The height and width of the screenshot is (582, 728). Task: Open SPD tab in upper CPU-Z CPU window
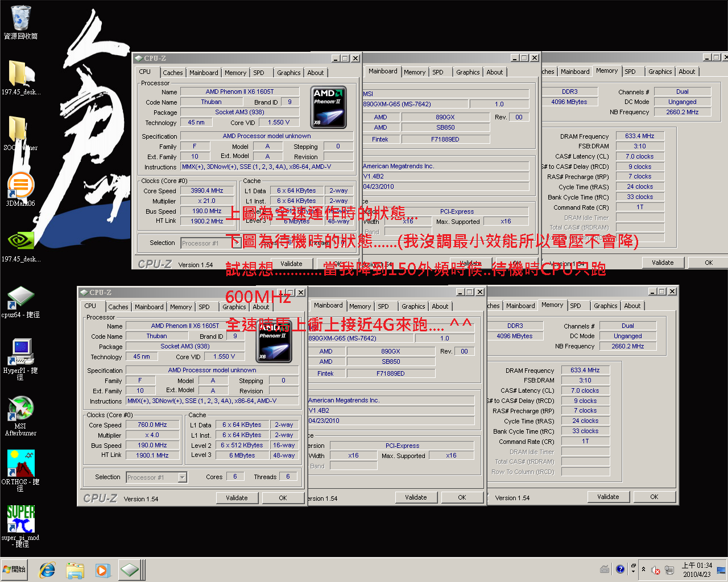pyautogui.click(x=259, y=73)
